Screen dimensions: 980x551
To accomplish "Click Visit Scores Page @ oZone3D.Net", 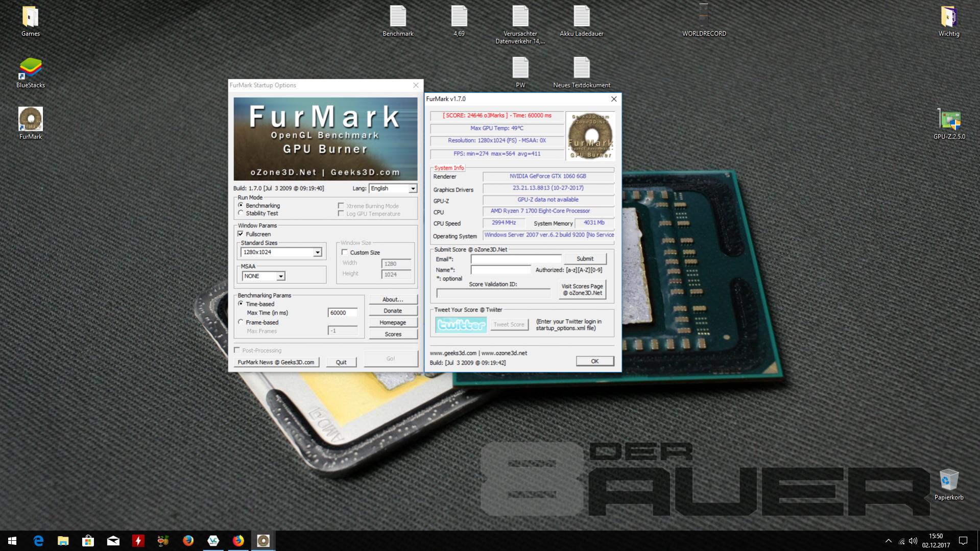I will (582, 290).
